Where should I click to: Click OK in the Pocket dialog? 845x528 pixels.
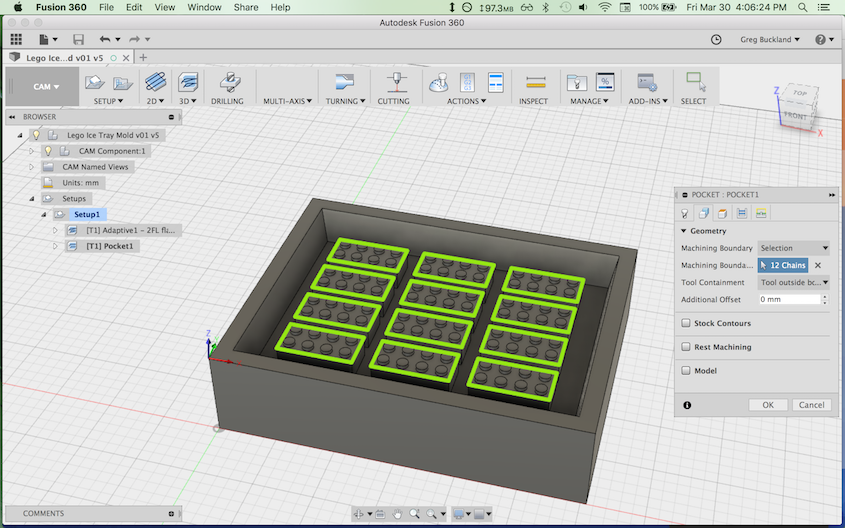click(768, 405)
